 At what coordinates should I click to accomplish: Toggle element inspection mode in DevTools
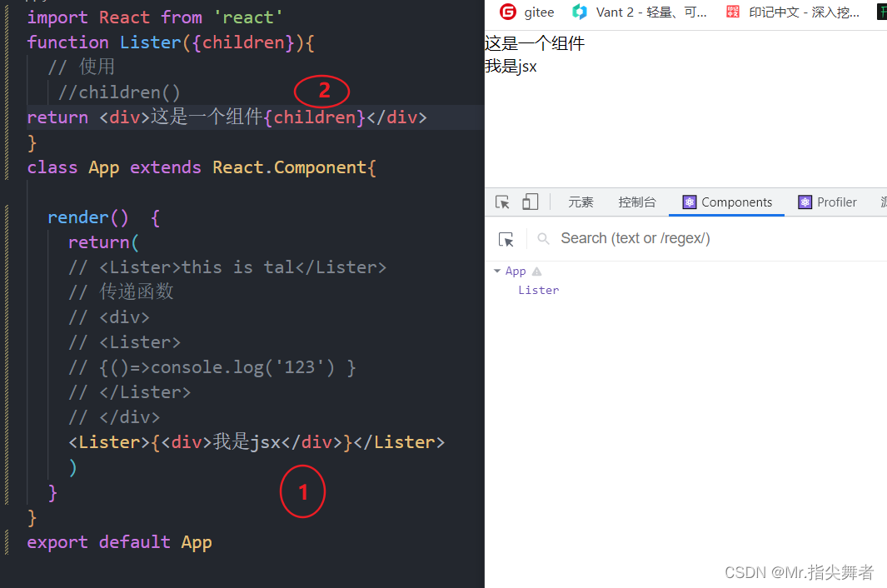tap(504, 202)
